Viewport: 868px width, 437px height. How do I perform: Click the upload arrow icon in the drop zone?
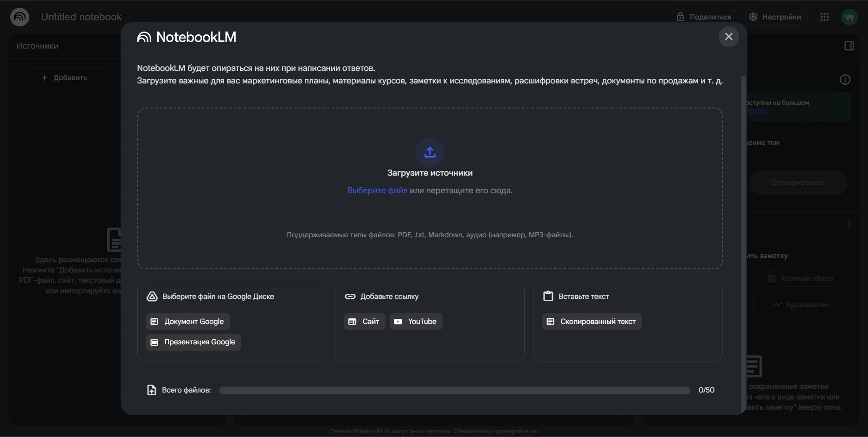point(430,152)
